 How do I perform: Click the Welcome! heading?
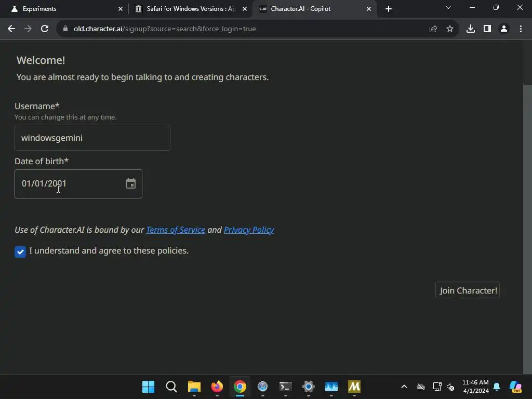41,60
